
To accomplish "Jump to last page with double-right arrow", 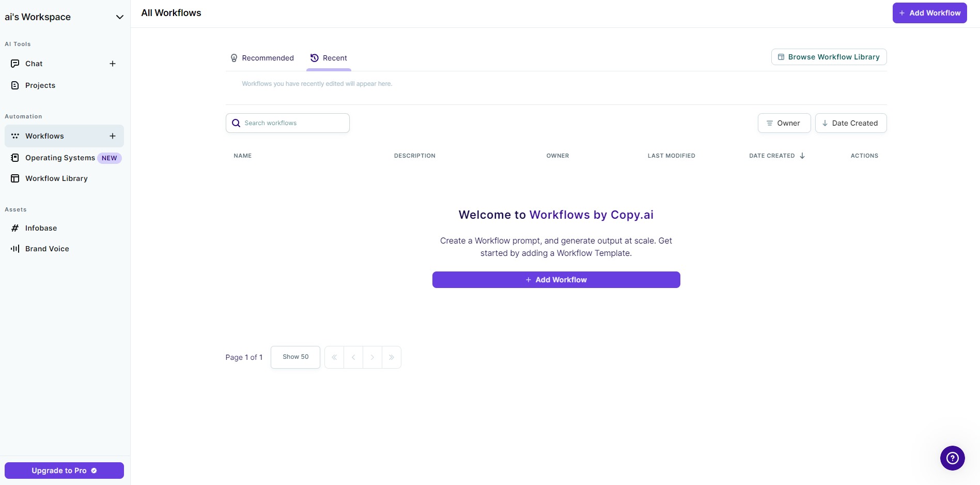I will click(392, 357).
